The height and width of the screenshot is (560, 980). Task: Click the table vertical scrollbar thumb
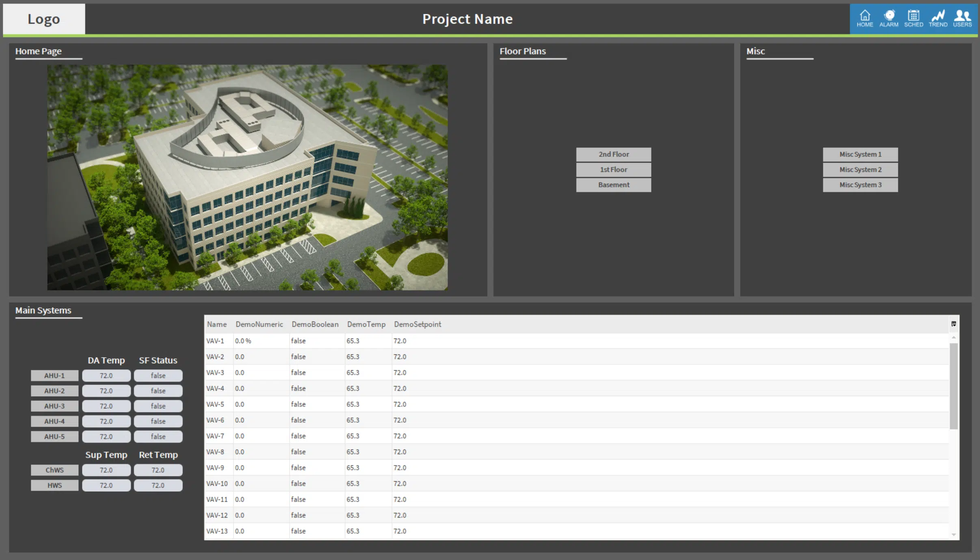(954, 386)
